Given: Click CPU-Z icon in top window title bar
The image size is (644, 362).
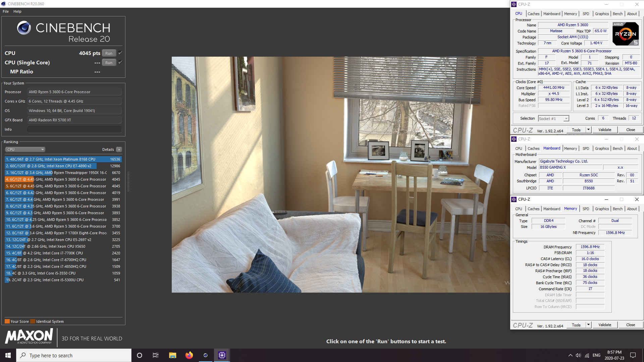Looking at the screenshot, I should click(514, 4).
